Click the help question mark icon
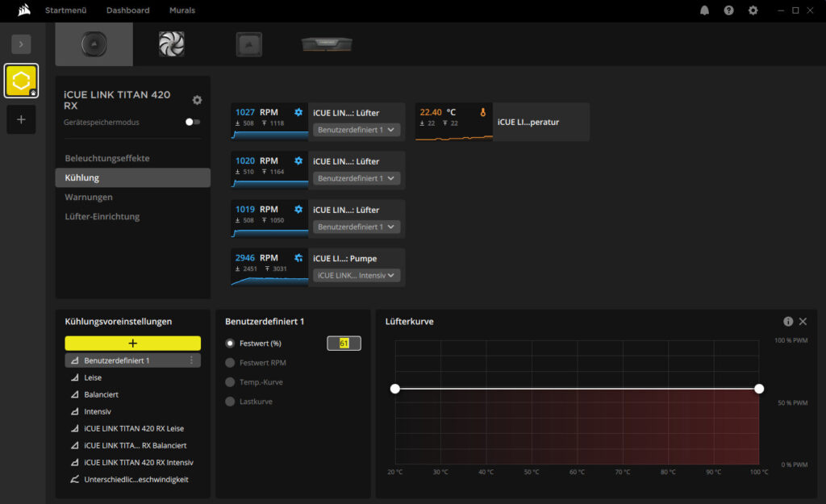This screenshot has width=826, height=504. (x=728, y=10)
